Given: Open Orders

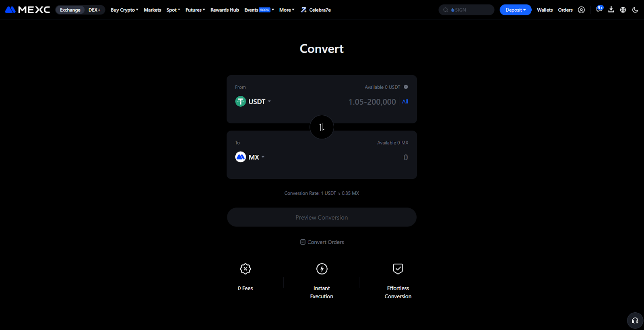Looking at the screenshot, I should click(565, 10).
